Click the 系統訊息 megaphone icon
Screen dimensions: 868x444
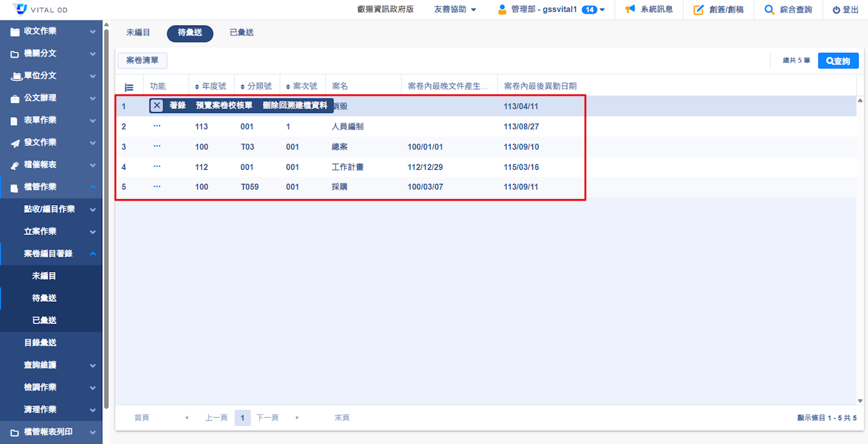pos(630,9)
